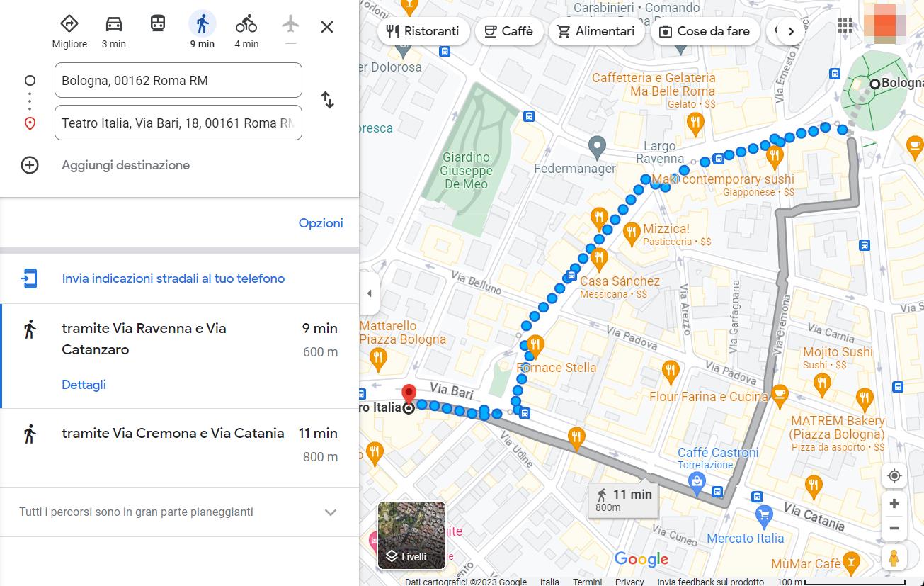Viewport: 924px width, 586px height.
Task: Filter the map by Ristoranti
Action: click(x=423, y=31)
